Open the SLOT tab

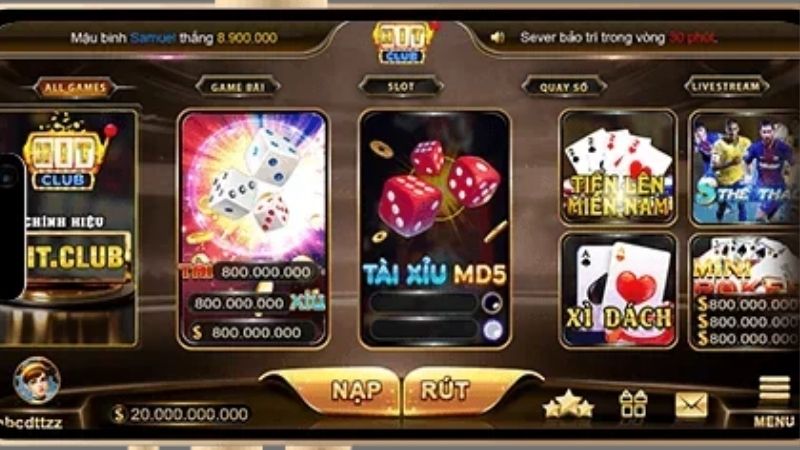(x=401, y=87)
